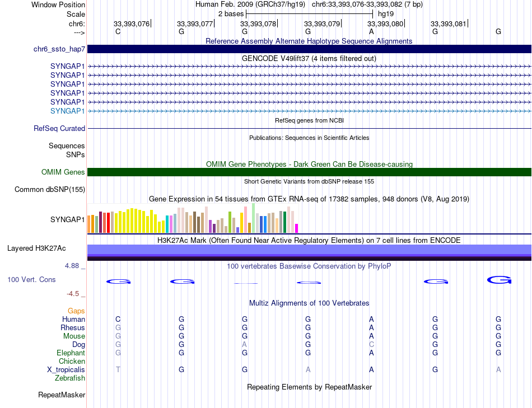Image resolution: width=532 pixels, height=408 pixels.
Task: Open the 100 Vert. Cons track label
Action: coord(31,279)
